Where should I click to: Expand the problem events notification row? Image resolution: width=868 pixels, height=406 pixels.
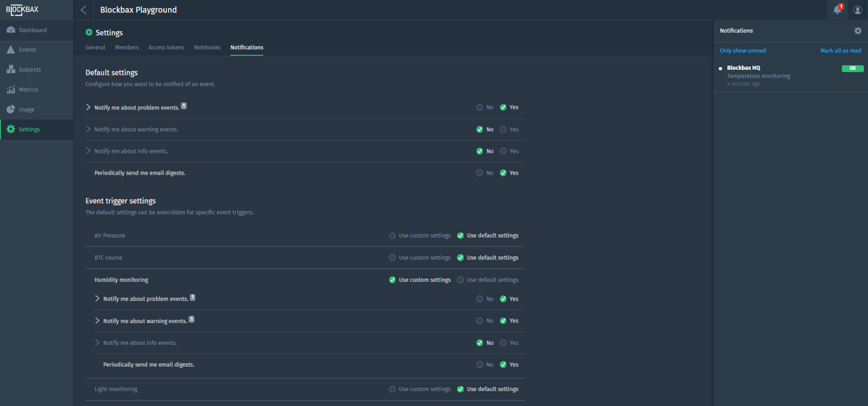[88, 107]
